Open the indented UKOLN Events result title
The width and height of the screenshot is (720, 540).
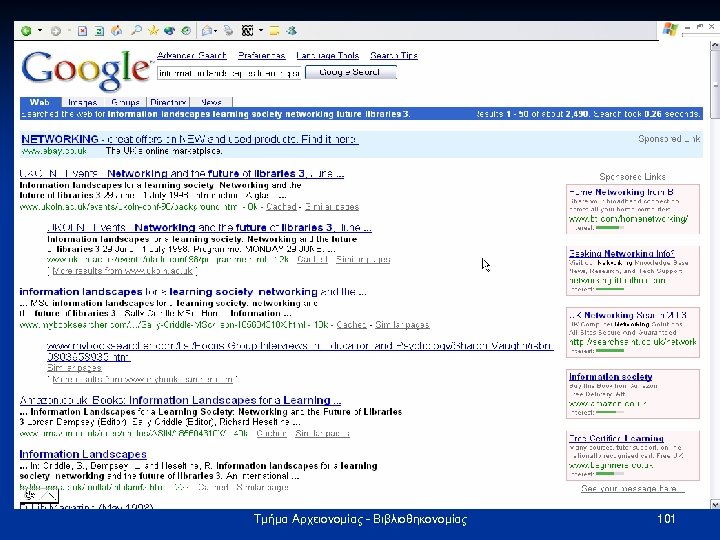[209, 228]
